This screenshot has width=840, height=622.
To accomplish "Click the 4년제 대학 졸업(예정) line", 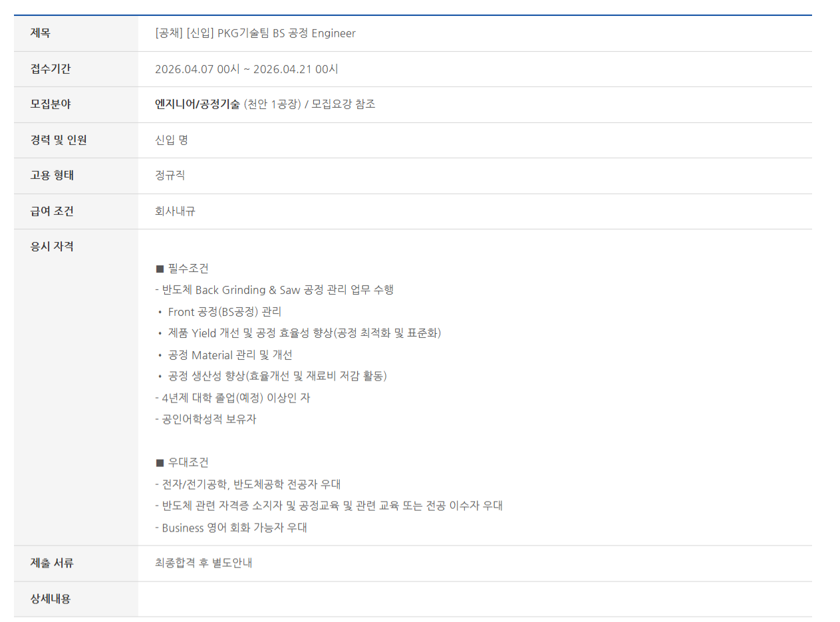I will click(232, 398).
